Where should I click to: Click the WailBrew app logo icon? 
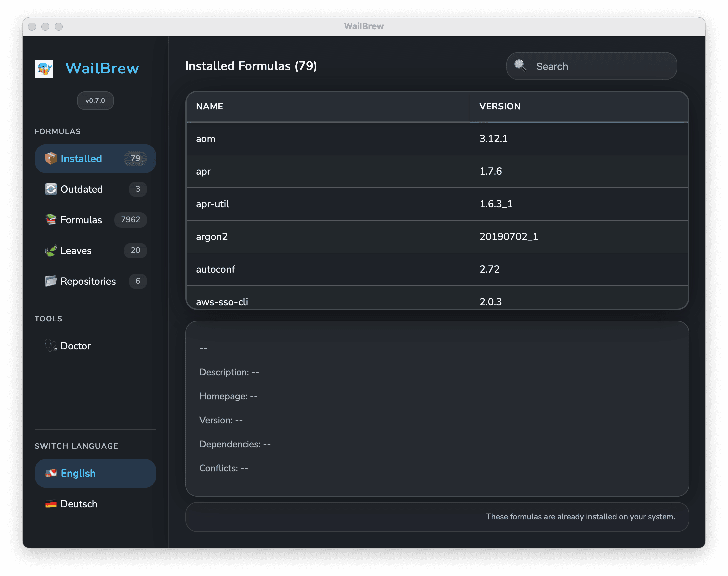pyautogui.click(x=44, y=69)
